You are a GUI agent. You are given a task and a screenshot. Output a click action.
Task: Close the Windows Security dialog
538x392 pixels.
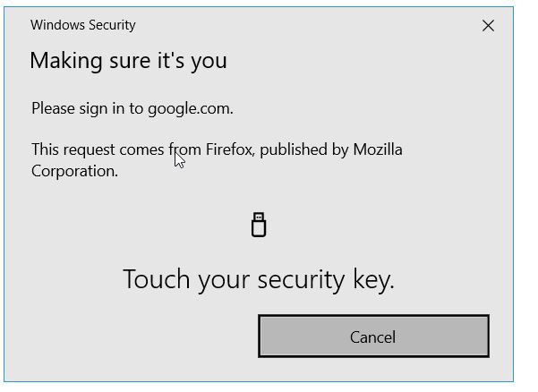(x=488, y=25)
